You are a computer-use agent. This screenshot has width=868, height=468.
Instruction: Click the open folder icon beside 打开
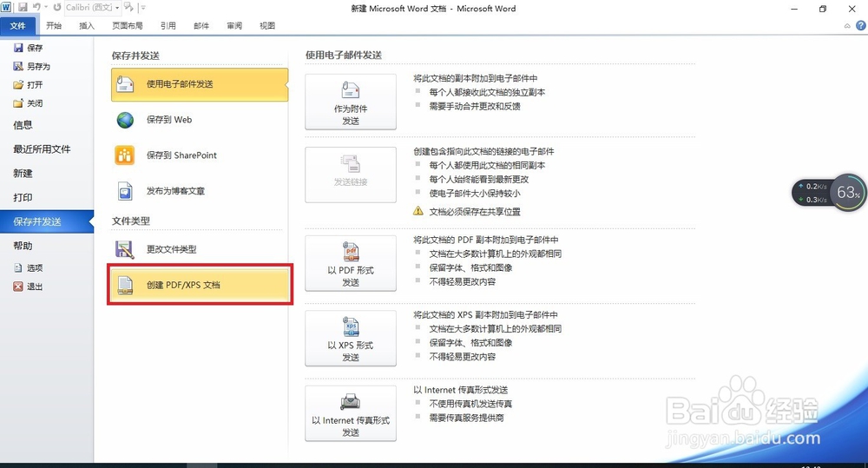click(18, 85)
